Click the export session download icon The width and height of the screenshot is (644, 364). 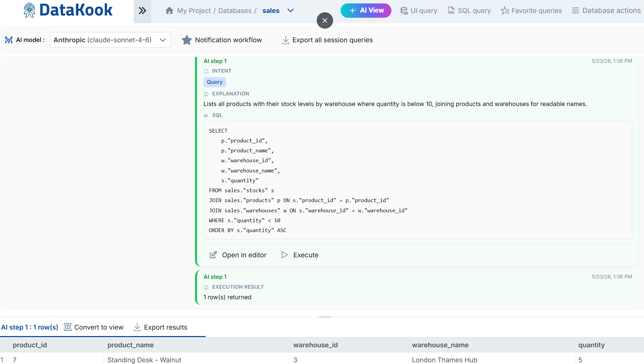point(286,40)
